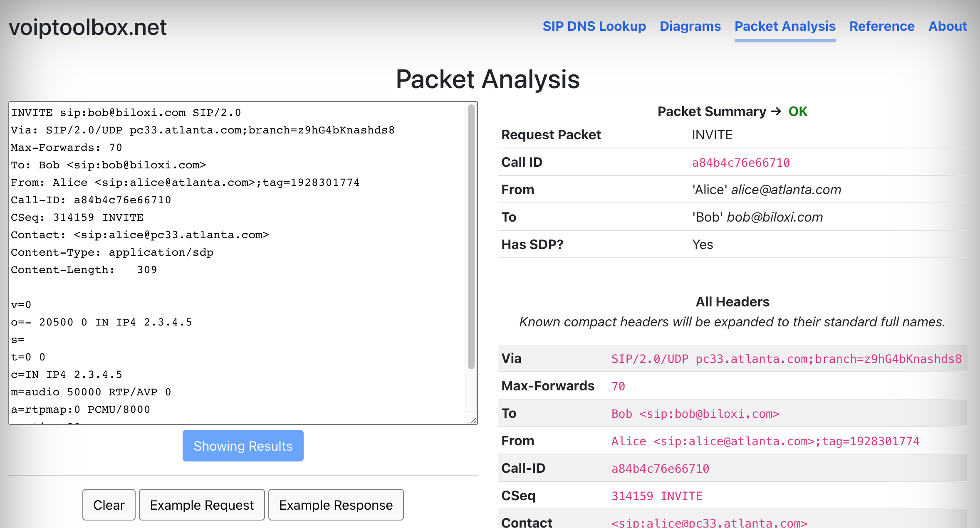Screen dimensions: 980x528
Task: Click the Contact header sip address
Action: coord(709,523)
